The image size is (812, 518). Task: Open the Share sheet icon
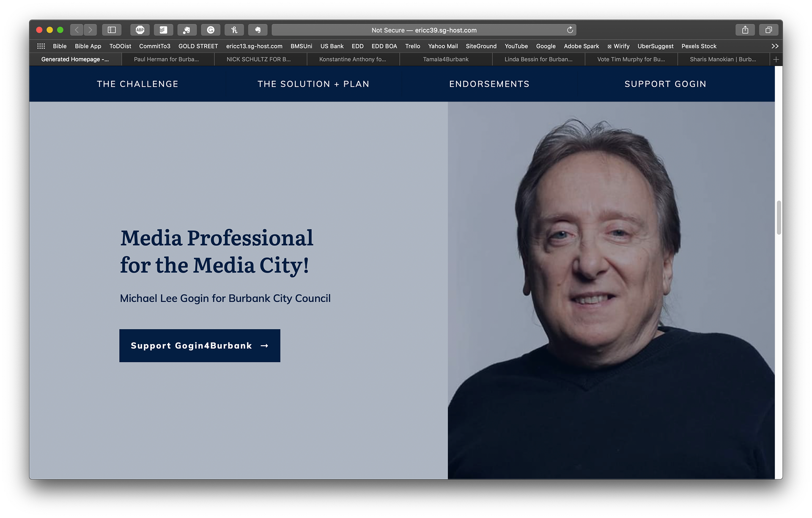click(x=745, y=30)
